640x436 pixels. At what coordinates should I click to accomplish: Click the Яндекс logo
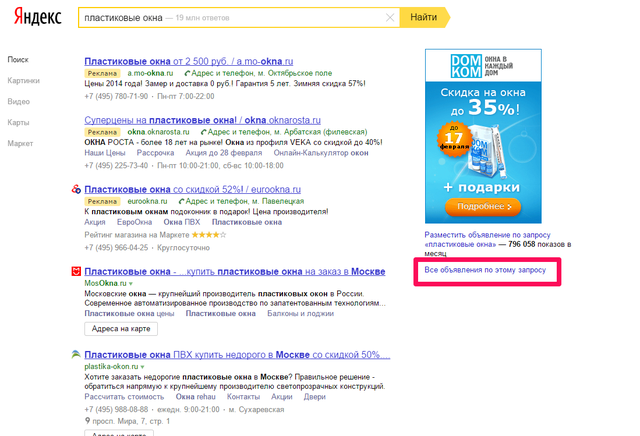pos(38,18)
